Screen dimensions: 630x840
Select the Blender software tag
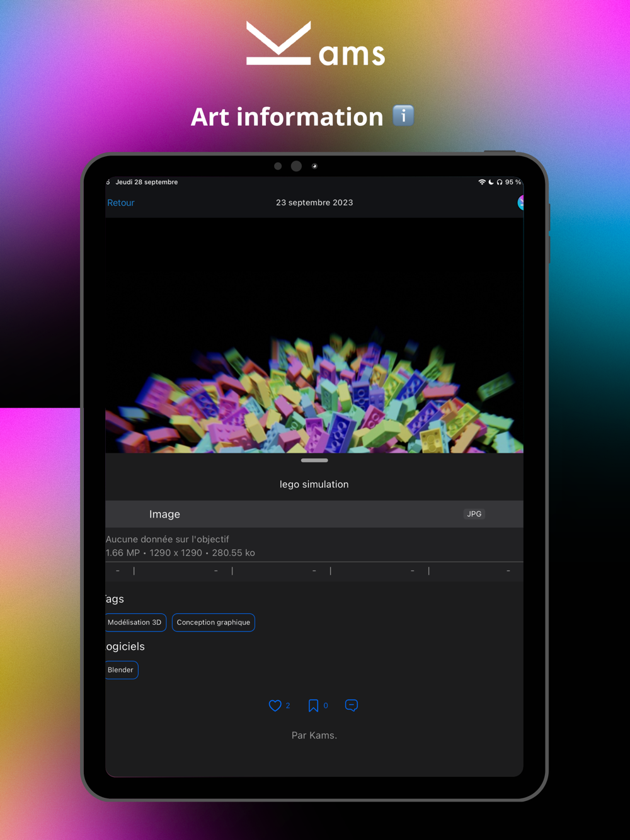(x=121, y=670)
